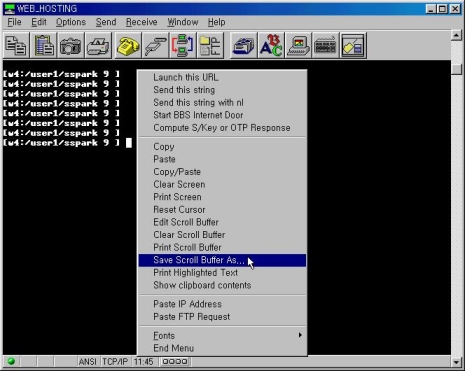
Task: Open the Send menu
Action: [x=106, y=22]
